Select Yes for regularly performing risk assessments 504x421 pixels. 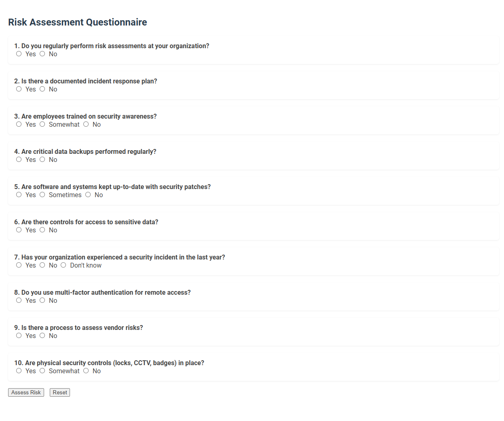click(19, 53)
